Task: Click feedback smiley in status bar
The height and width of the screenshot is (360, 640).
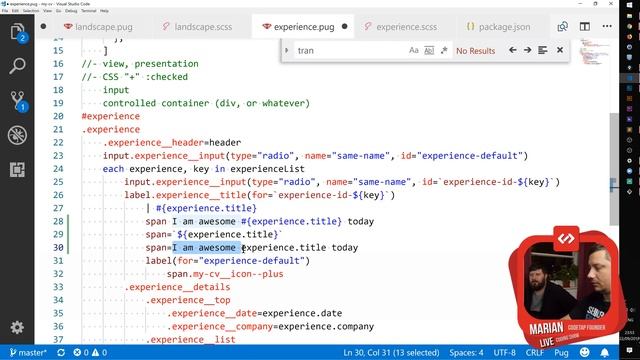Action: (x=584, y=352)
